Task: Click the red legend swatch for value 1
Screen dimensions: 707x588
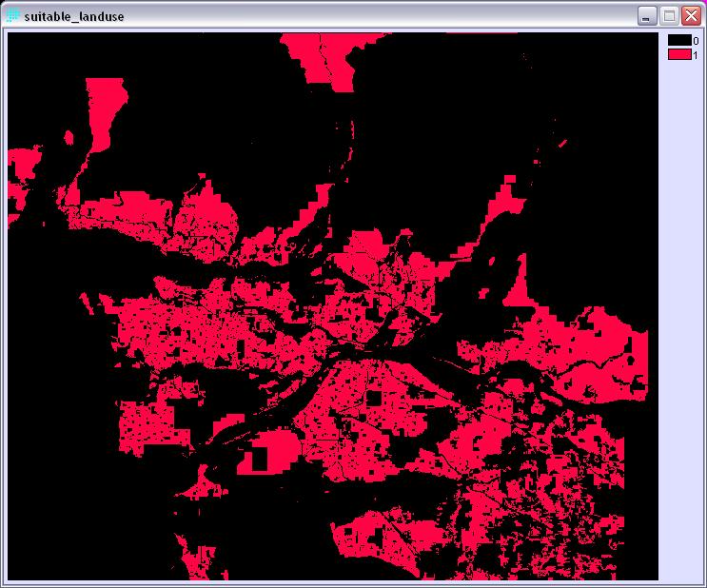Action: pyautogui.click(x=678, y=55)
